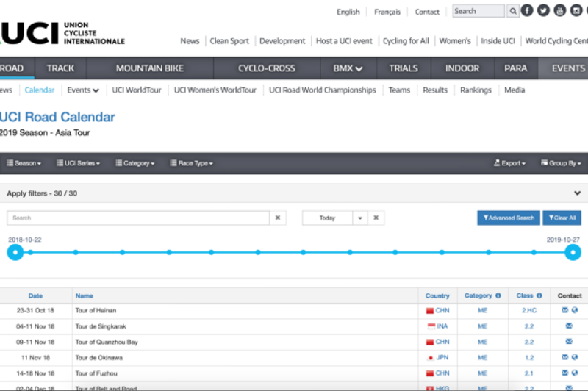
Task: Click the Category column info icon
Action: click(498, 295)
